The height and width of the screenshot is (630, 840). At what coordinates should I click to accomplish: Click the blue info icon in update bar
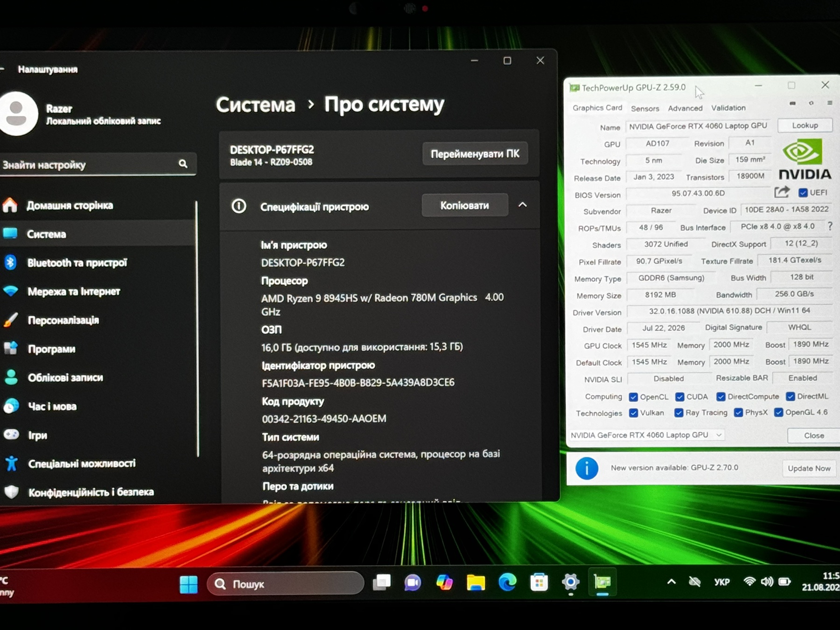[587, 468]
